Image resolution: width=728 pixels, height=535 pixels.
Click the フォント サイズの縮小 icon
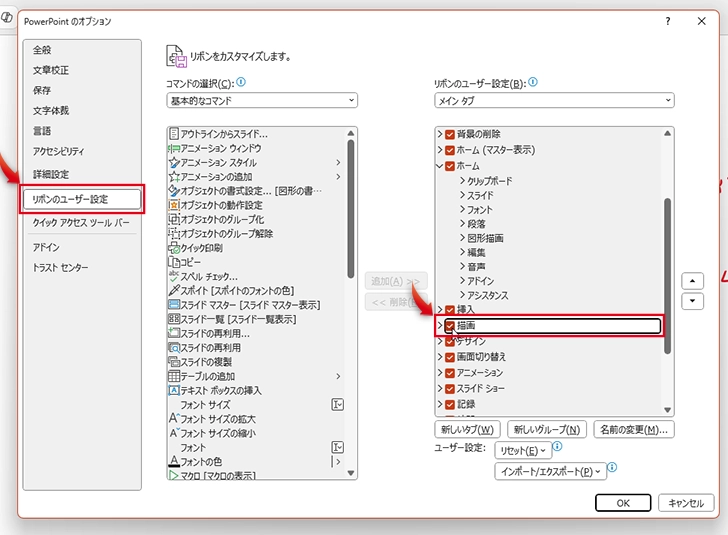pos(174,433)
